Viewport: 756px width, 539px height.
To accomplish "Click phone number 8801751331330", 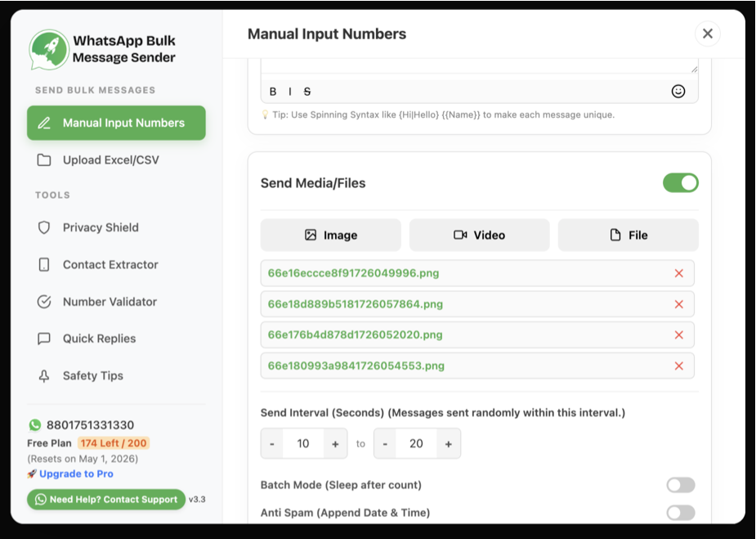I will point(90,425).
